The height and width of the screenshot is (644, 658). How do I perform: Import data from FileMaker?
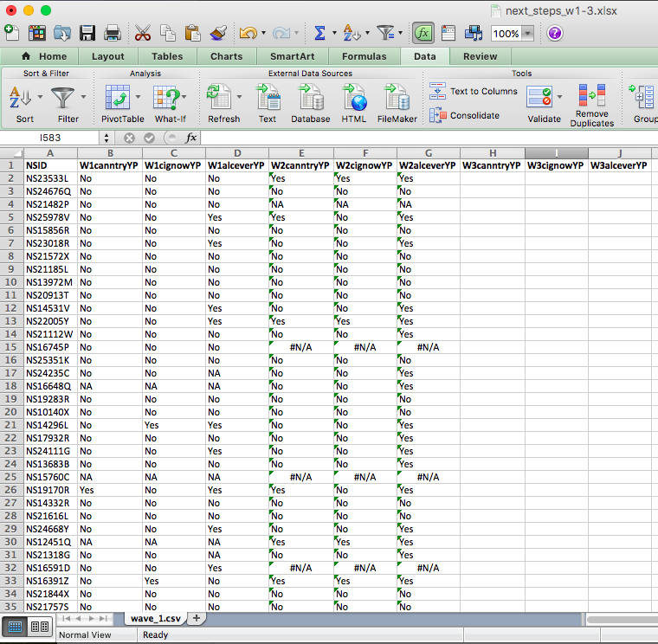(x=397, y=96)
